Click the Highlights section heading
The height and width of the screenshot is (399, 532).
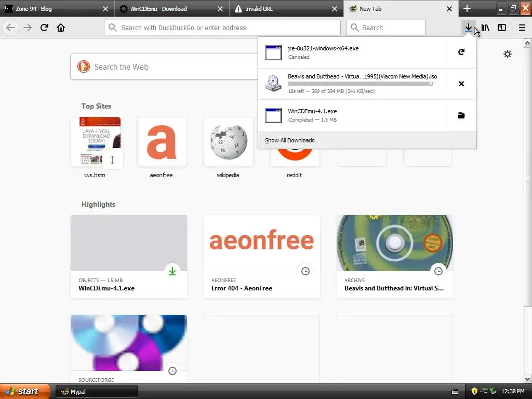98,204
